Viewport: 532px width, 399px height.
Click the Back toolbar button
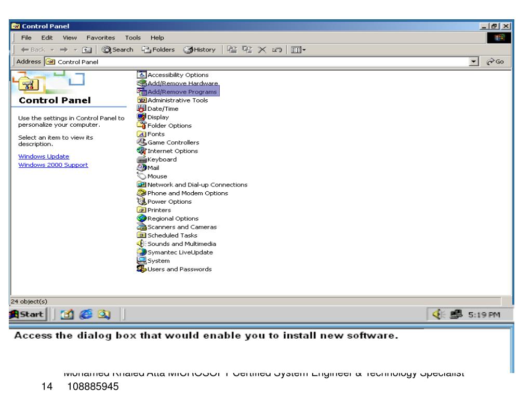[33, 49]
